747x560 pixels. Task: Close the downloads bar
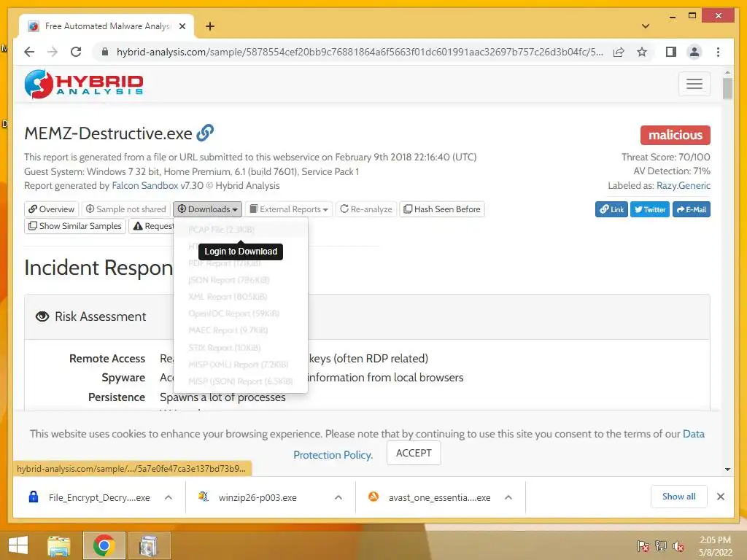[720, 497]
